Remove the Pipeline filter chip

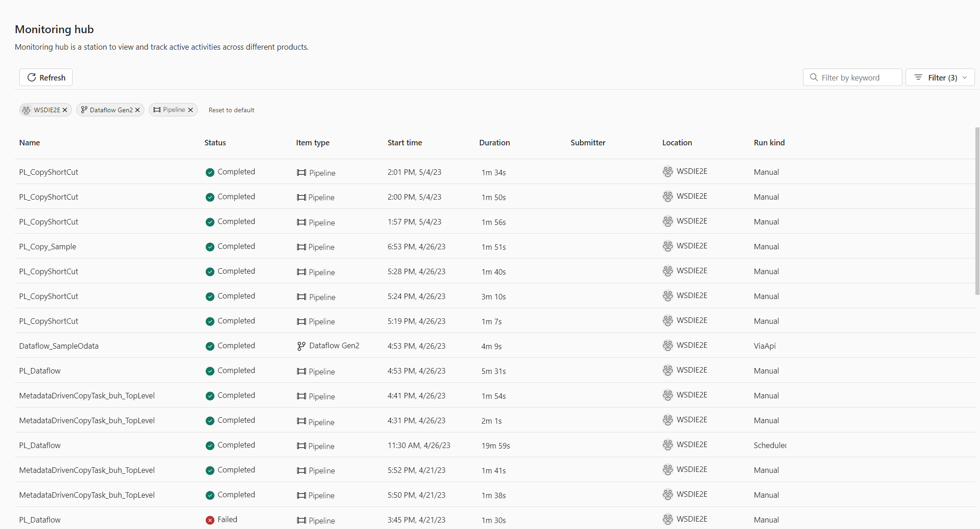coord(190,110)
